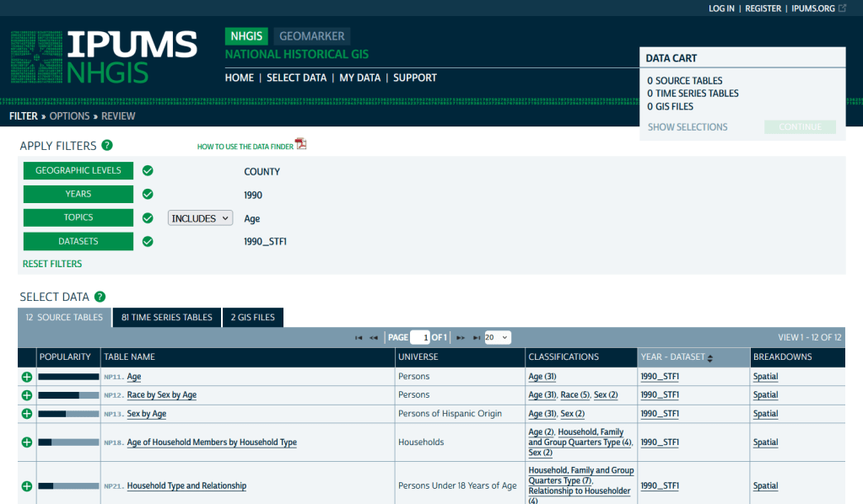Go to the next page of results

click(461, 338)
